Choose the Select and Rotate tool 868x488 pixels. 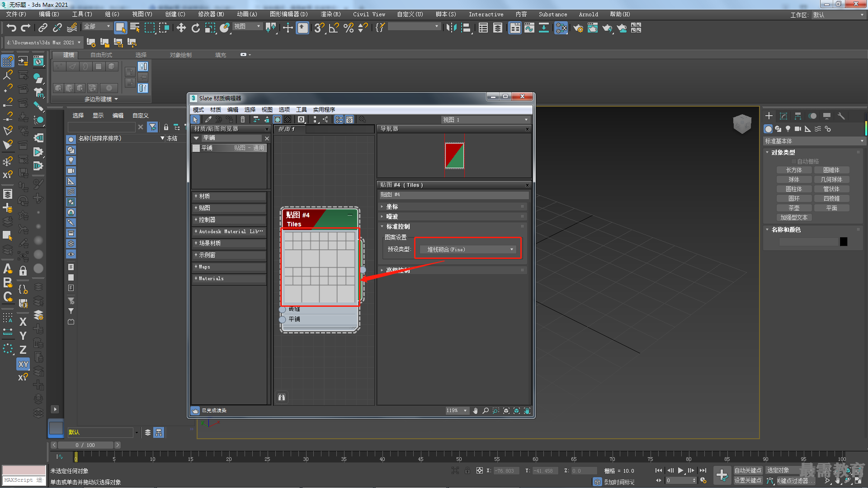click(195, 28)
